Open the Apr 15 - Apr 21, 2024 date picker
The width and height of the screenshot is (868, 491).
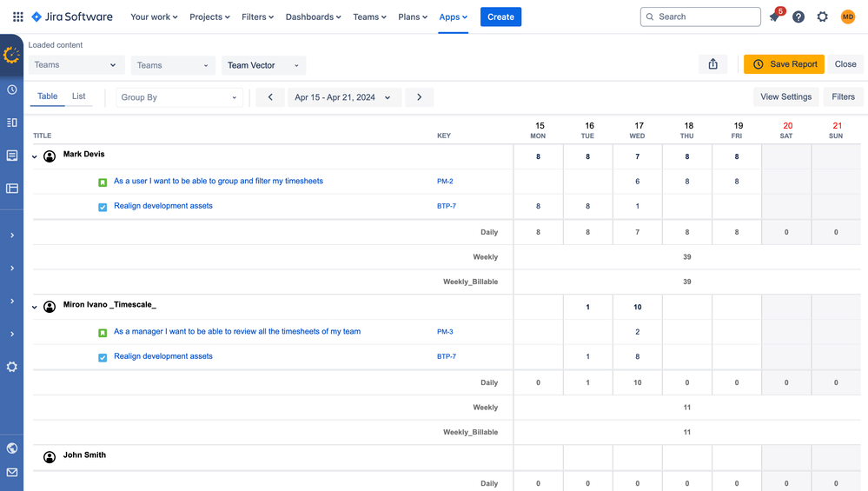point(342,96)
